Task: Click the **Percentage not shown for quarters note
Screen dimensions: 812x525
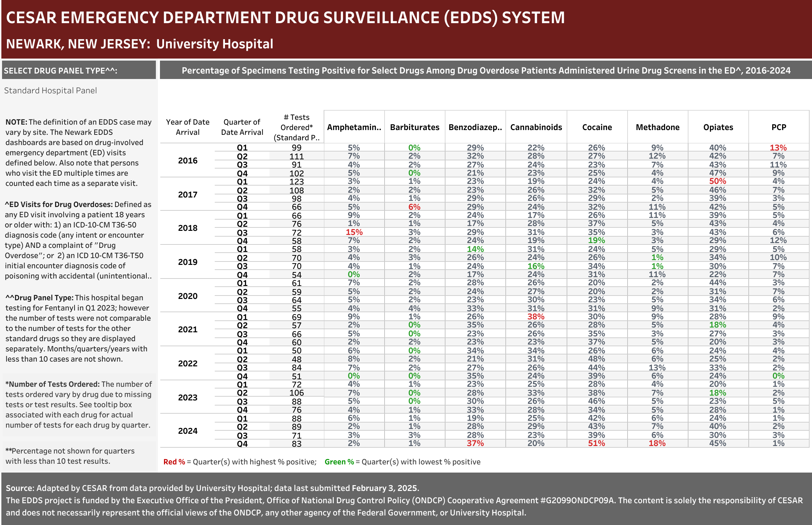Action: 70,456
